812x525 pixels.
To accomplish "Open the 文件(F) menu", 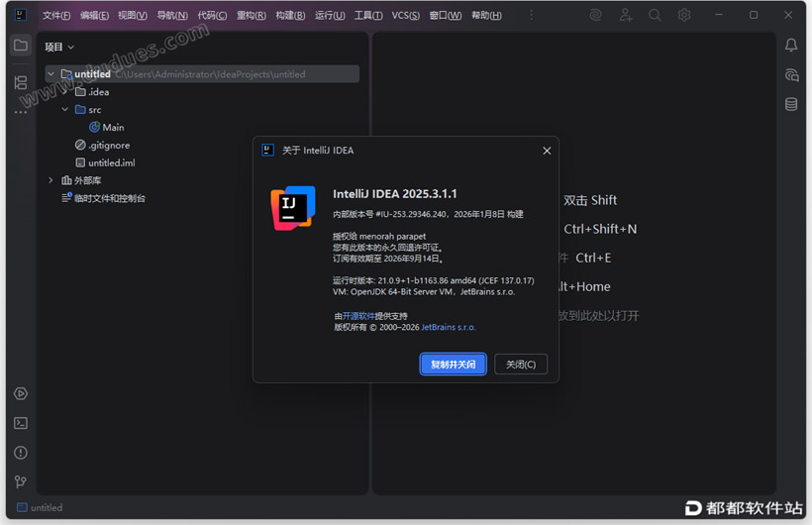I will [x=55, y=16].
